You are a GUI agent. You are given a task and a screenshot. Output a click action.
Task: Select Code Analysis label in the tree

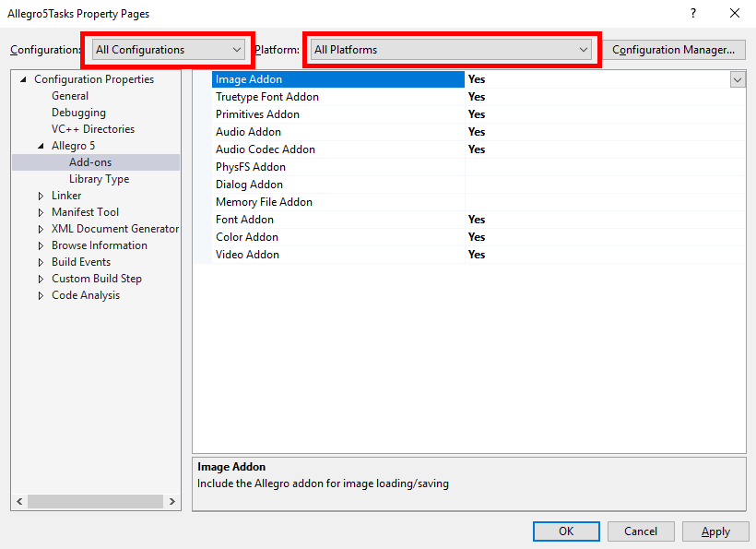[x=86, y=295]
